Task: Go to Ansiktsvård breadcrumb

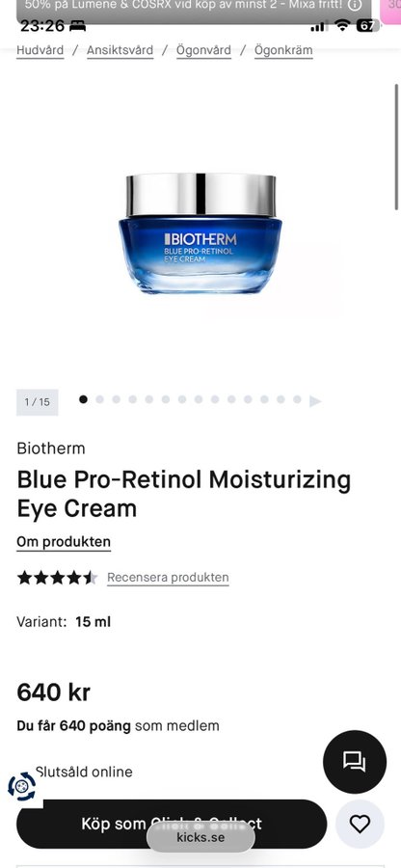Action: (120, 50)
